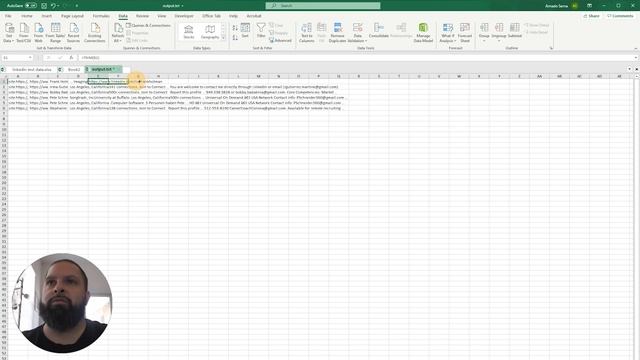Expand the formula bar

[636, 58]
